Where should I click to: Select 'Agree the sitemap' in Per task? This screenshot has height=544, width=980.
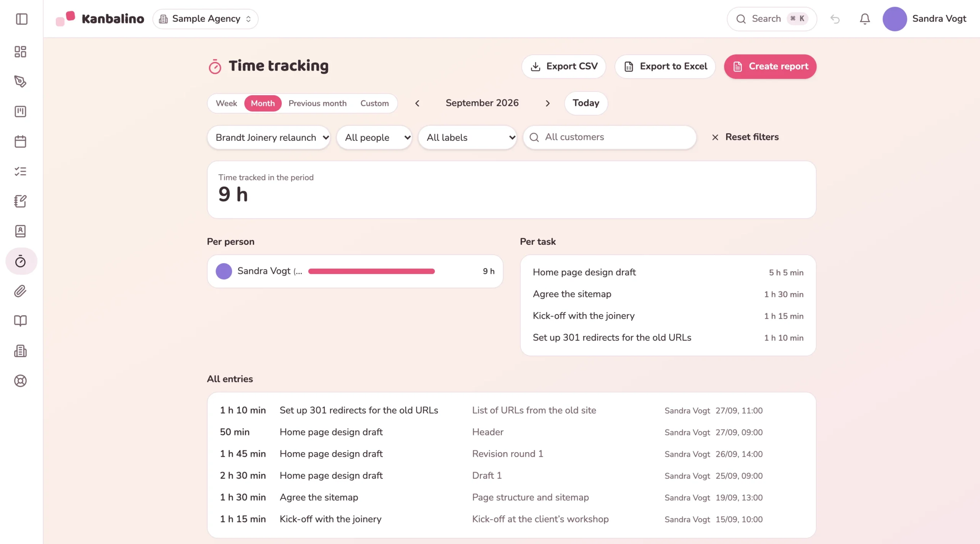point(668,294)
